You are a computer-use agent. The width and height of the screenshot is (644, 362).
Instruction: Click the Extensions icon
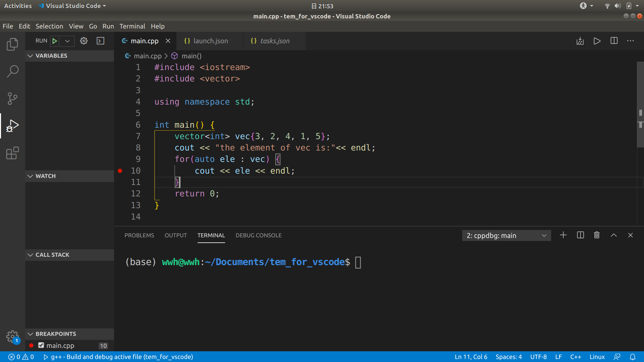12,153
